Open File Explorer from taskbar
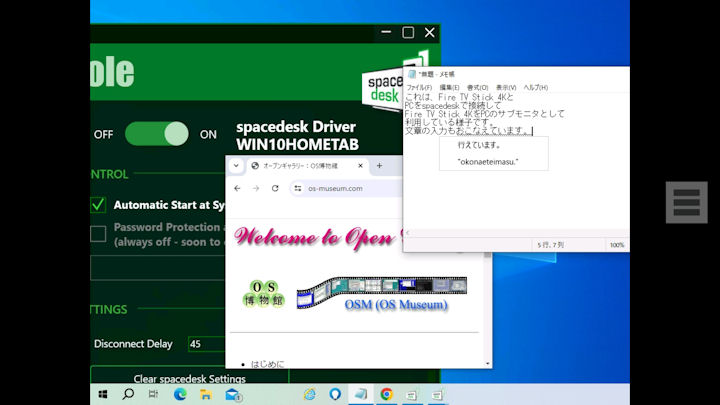Viewport: 720px width, 405px height. tap(206, 394)
